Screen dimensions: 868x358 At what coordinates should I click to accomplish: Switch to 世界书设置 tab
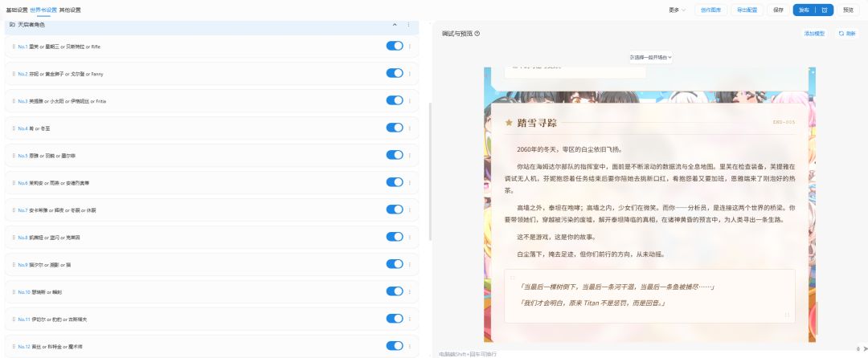[43, 10]
